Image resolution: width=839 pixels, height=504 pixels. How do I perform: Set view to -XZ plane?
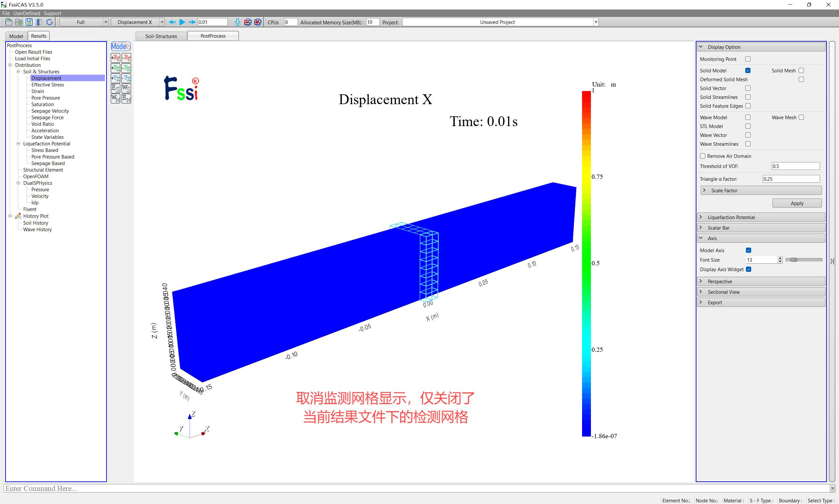pyautogui.click(x=127, y=68)
